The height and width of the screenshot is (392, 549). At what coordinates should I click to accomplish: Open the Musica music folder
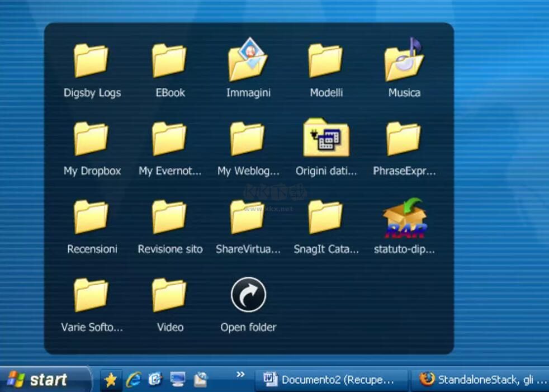pos(404,61)
